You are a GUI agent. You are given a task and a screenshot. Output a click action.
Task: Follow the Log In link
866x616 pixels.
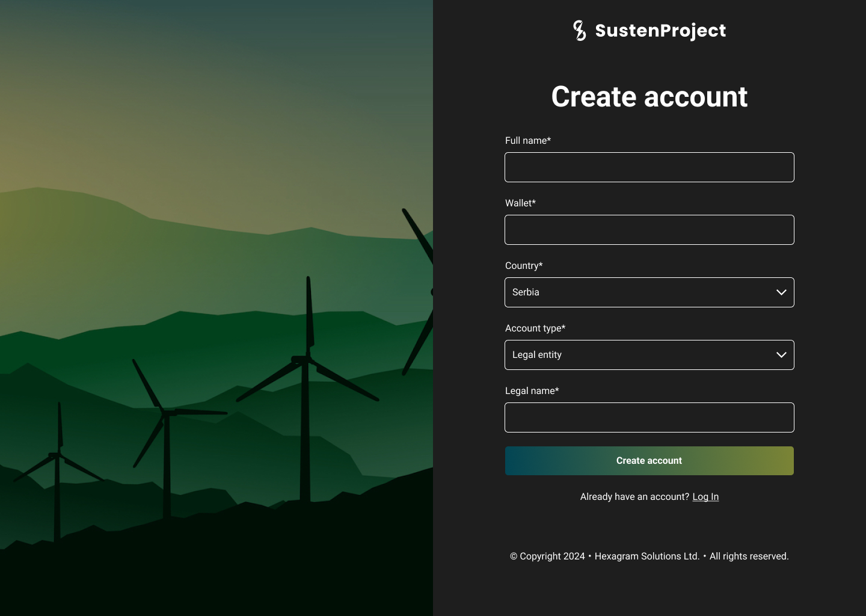tap(705, 497)
